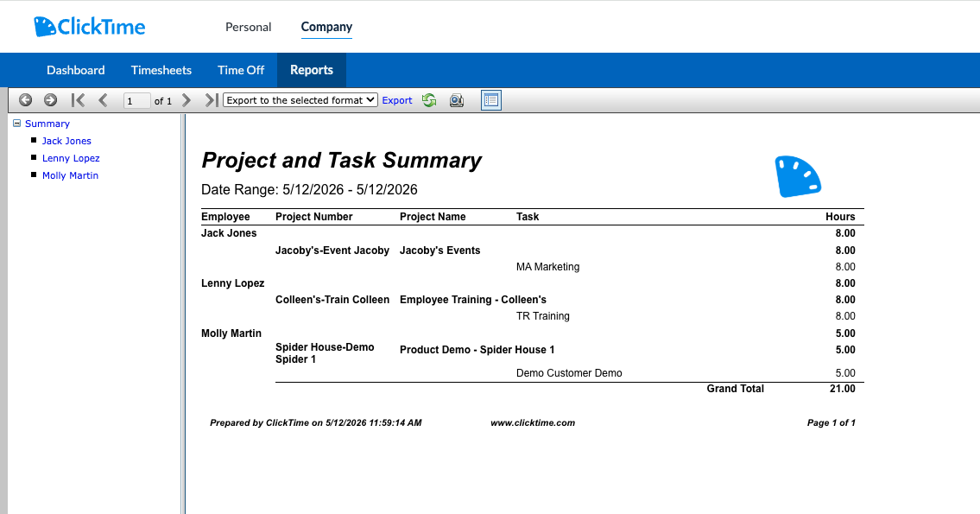Image resolution: width=980 pixels, height=514 pixels.
Task: Go back with the circled left arrow
Action: 26,100
